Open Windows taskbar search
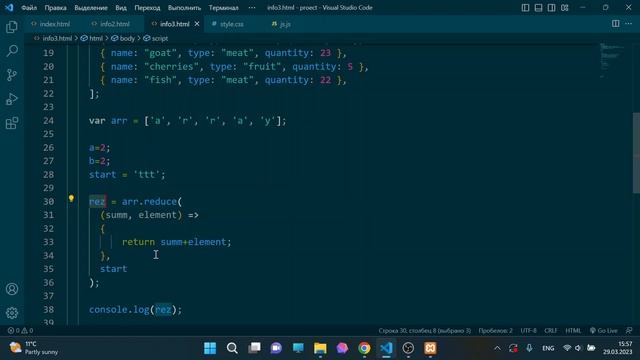This screenshot has width=640, height=360. coord(232,348)
